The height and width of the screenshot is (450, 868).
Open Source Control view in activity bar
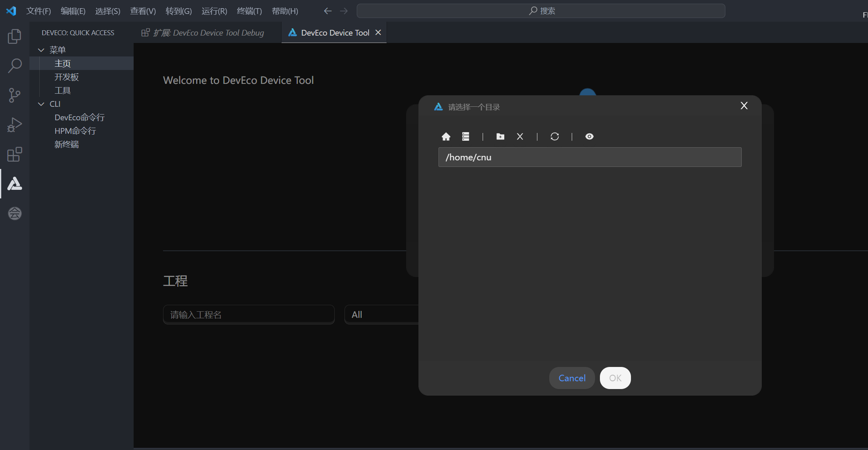(x=15, y=95)
